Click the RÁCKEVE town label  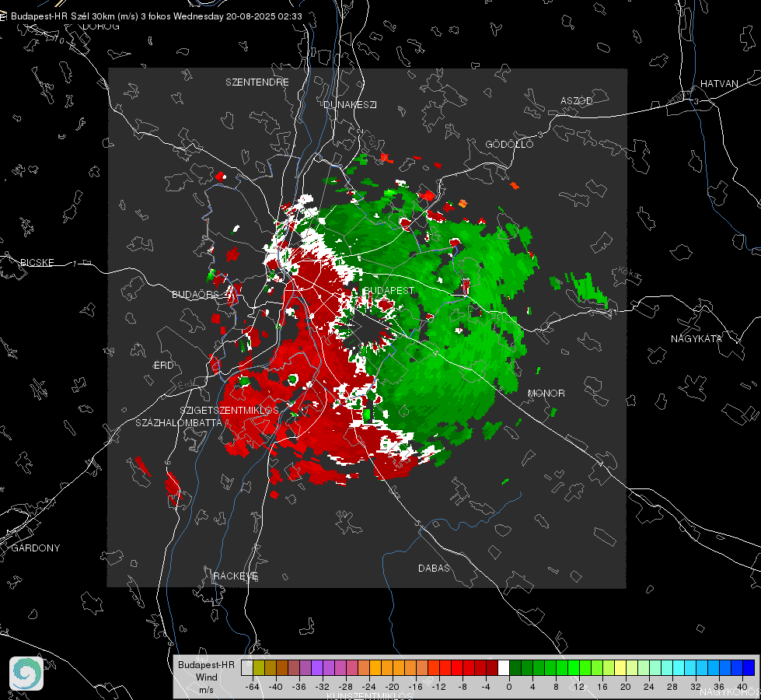point(236,576)
